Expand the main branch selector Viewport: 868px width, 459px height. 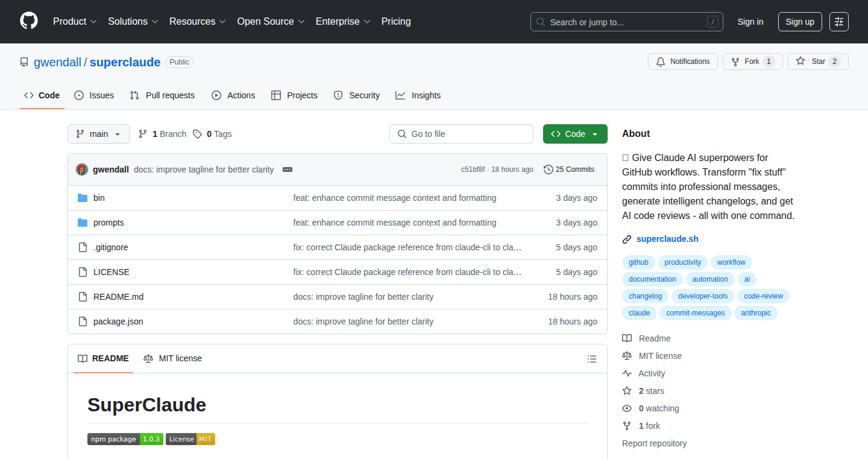pos(99,134)
